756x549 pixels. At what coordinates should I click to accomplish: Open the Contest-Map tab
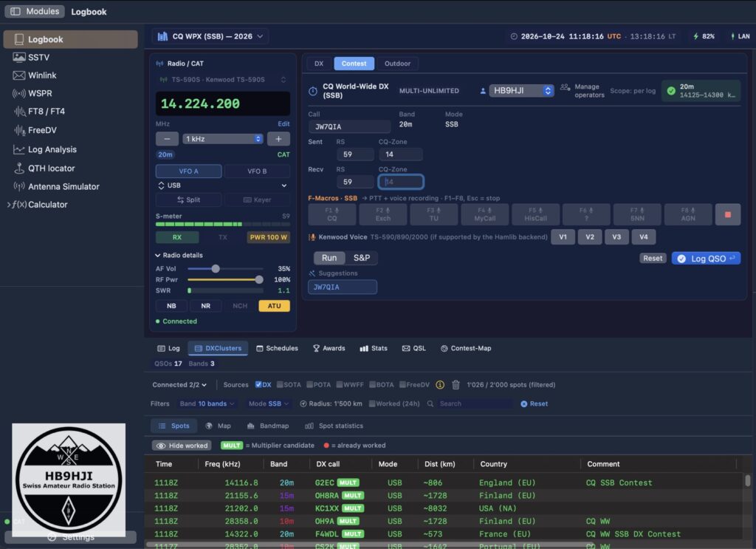coord(466,348)
